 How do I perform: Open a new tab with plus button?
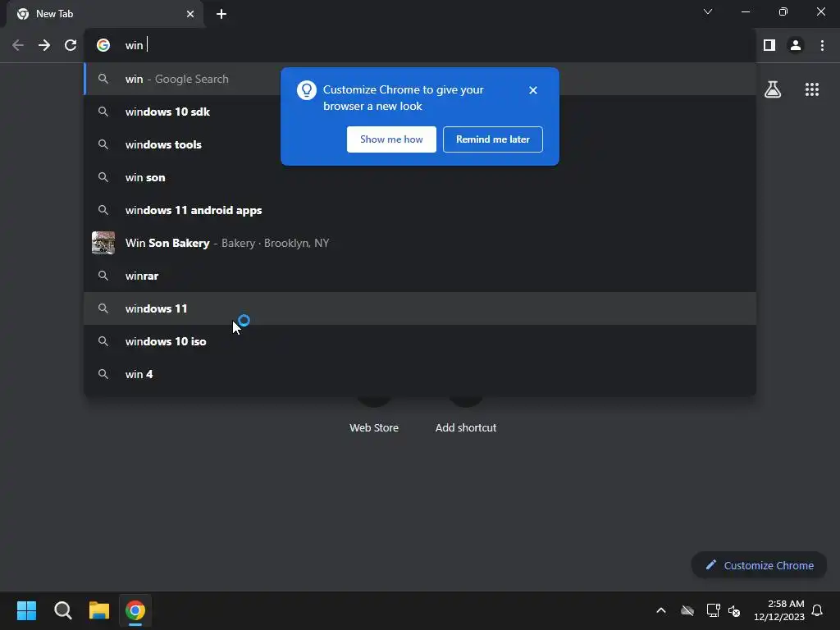coord(221,14)
